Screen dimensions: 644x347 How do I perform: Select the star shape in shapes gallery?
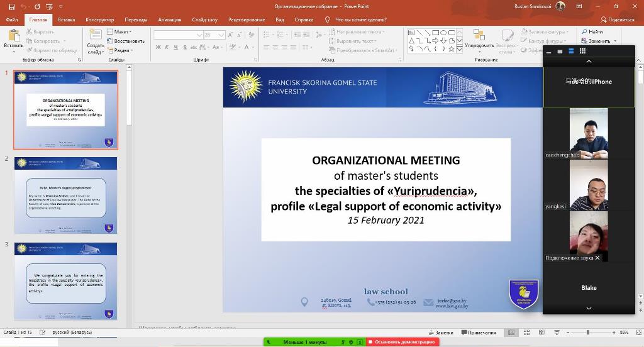tap(452, 49)
